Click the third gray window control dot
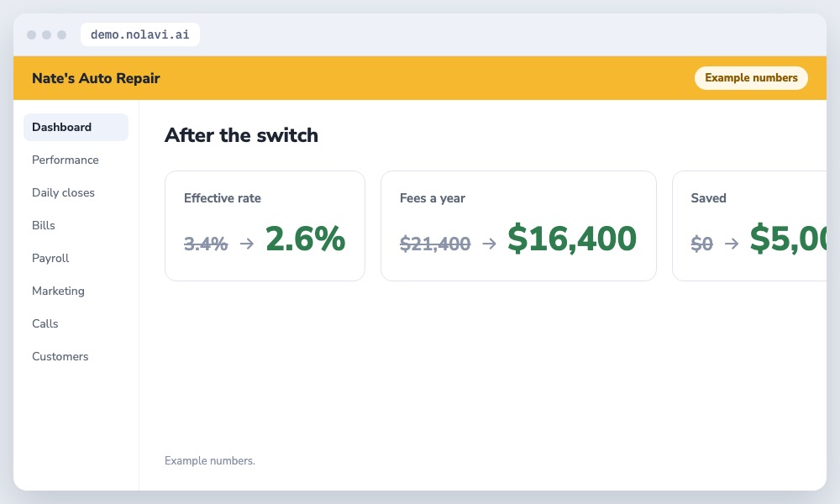 (x=61, y=34)
